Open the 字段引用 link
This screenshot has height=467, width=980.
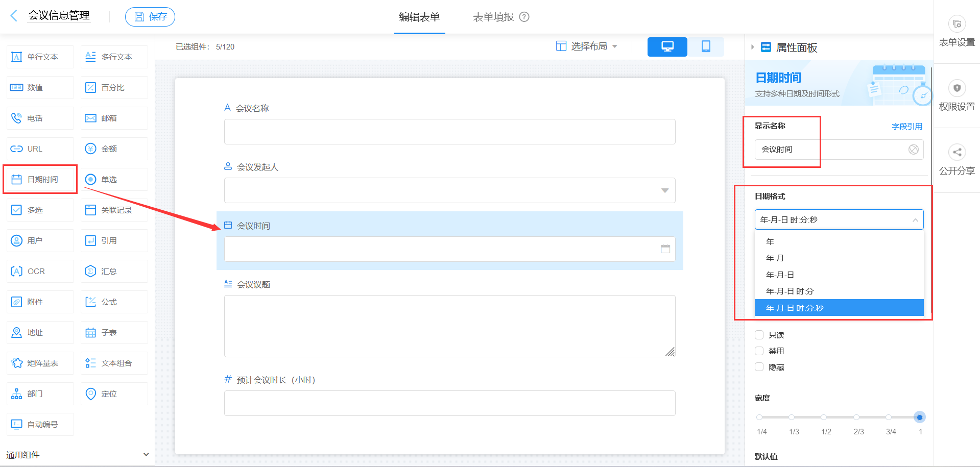(x=907, y=126)
